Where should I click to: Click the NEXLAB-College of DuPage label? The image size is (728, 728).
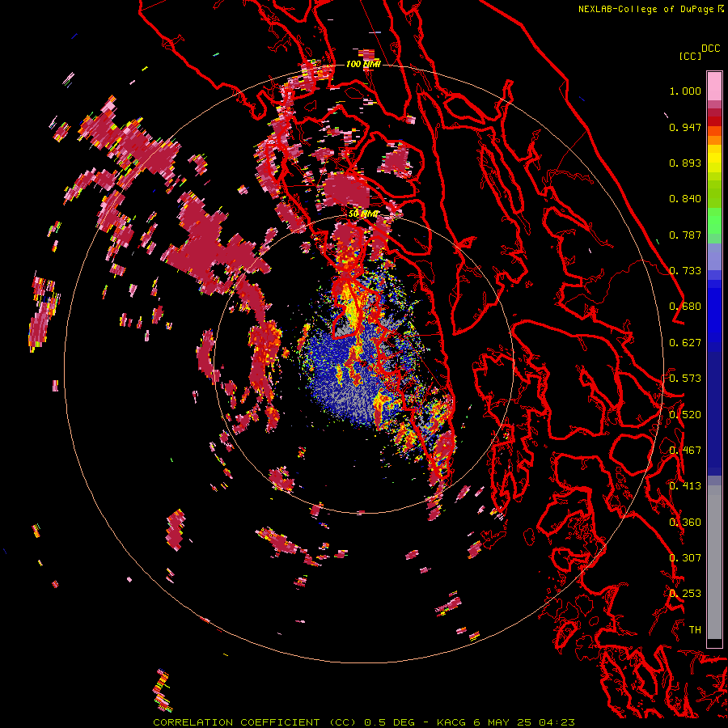(x=646, y=9)
